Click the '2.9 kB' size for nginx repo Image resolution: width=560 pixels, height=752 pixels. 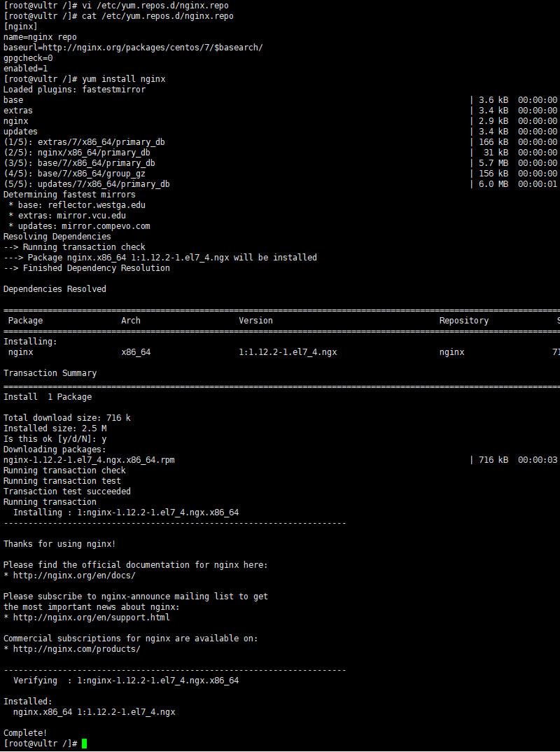493,121
